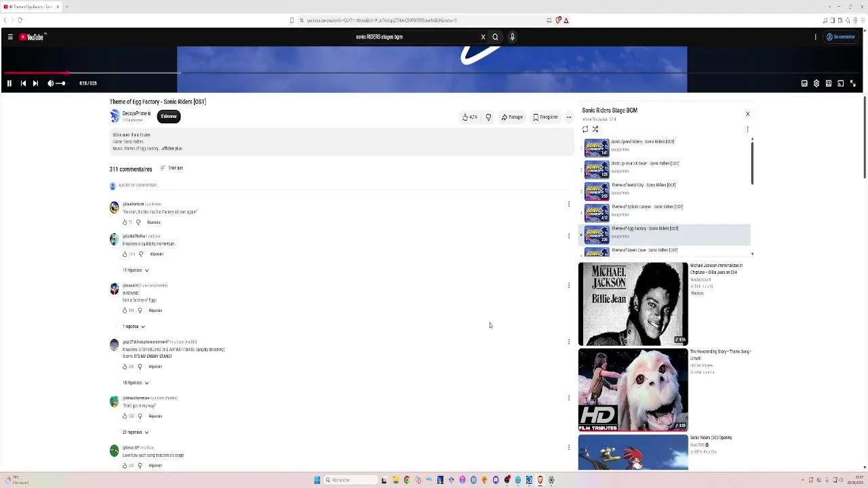Image resolution: width=868 pixels, height=488 pixels.
Task: Dislike the Egg Factory video
Action: pos(488,117)
